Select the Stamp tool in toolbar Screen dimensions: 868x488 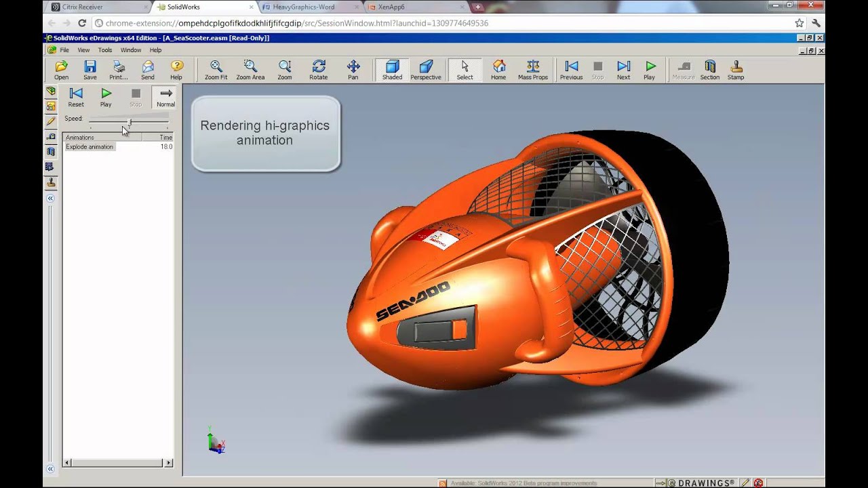click(x=736, y=70)
